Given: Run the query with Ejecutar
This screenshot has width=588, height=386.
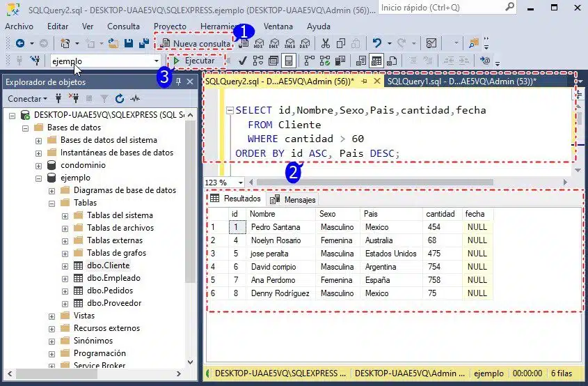Looking at the screenshot, I should coord(194,61).
